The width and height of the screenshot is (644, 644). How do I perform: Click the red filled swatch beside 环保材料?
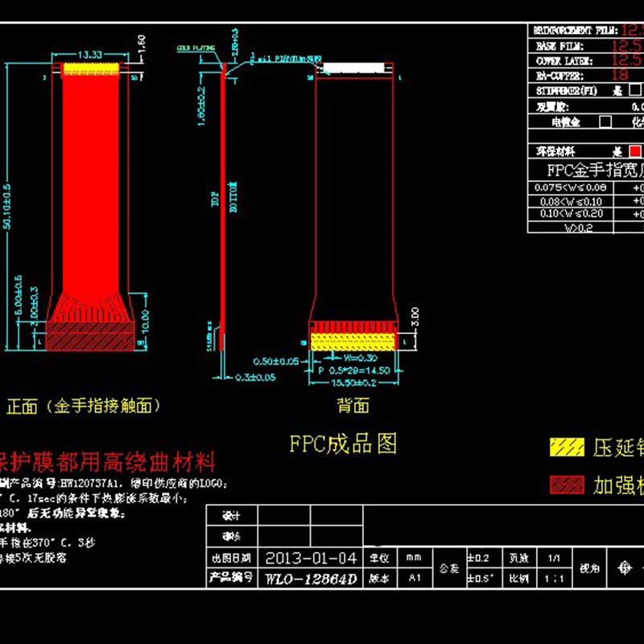[x=634, y=151]
